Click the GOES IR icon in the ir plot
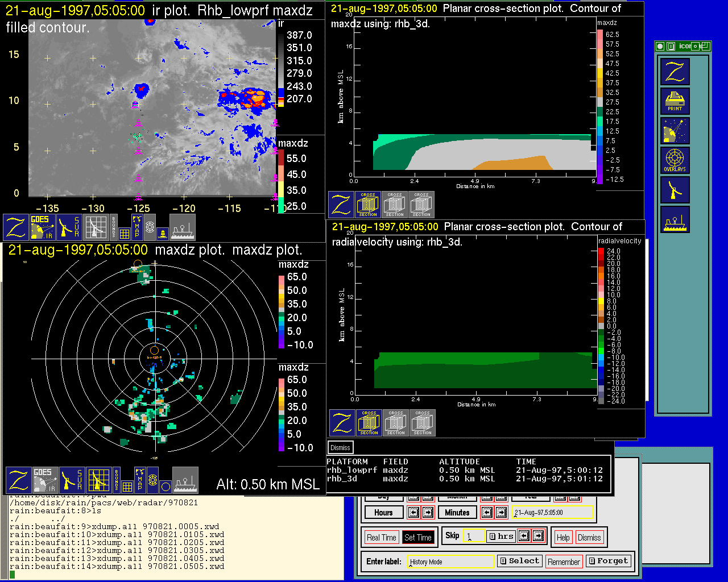 pos(43,227)
